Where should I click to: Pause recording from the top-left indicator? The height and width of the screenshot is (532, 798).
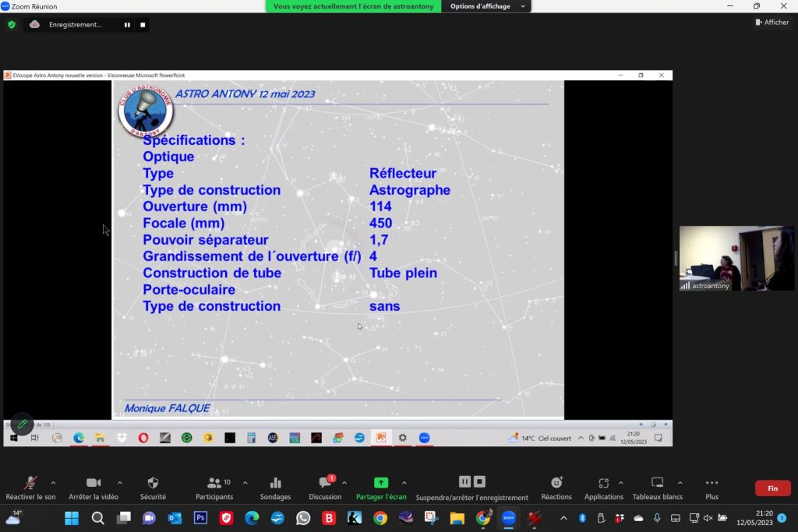pos(127,24)
